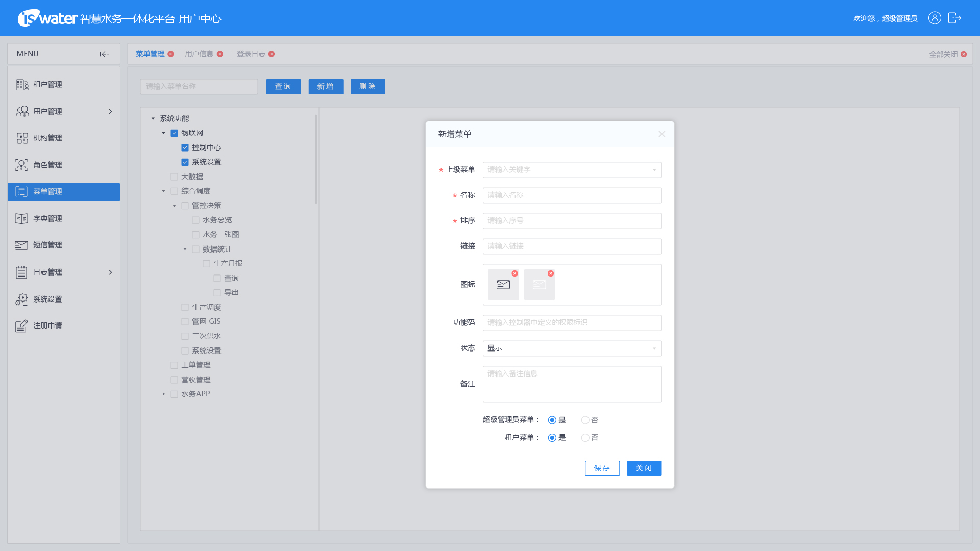
Task: Close the 菜单管理 tab with red x
Action: tap(170, 54)
